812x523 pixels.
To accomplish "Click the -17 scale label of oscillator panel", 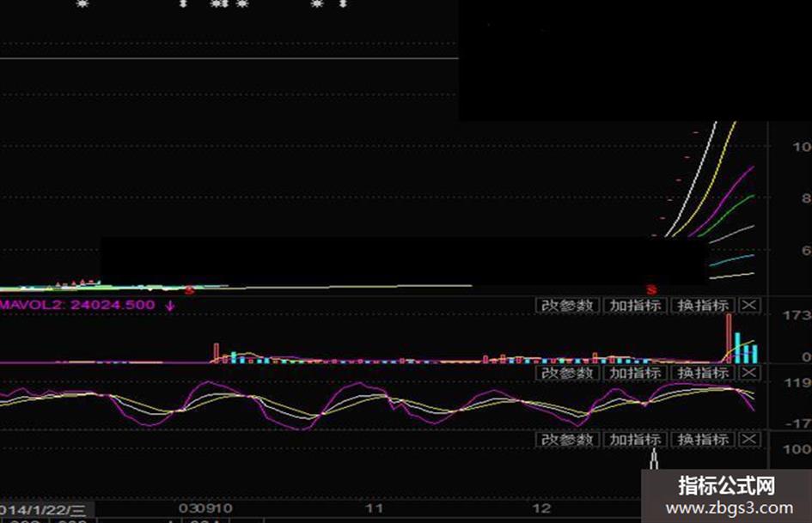I will pyautogui.click(x=798, y=423).
